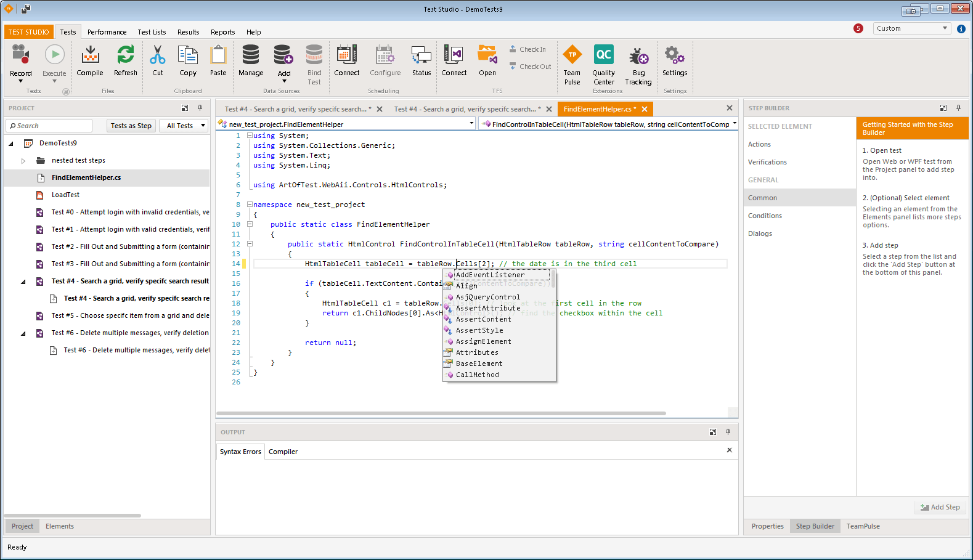973x560 pixels.
Task: Click the Record toolbar icon
Action: pyautogui.click(x=20, y=55)
